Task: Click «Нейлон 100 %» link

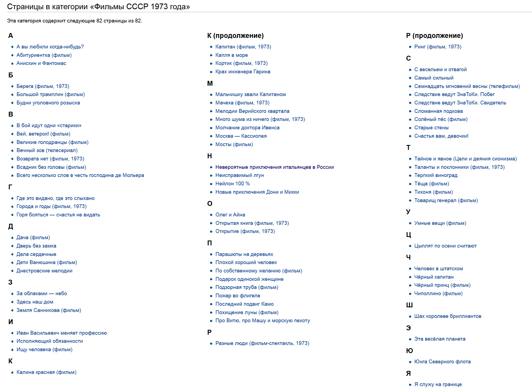Action: click(x=233, y=184)
